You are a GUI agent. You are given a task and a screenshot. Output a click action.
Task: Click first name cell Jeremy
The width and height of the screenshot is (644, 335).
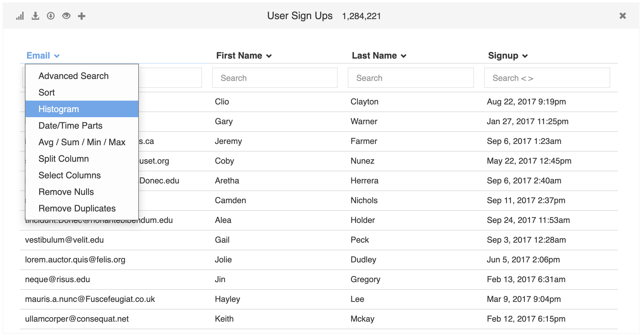[228, 141]
